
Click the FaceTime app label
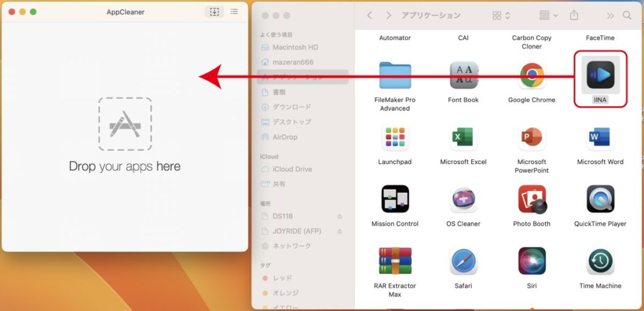pyautogui.click(x=600, y=38)
